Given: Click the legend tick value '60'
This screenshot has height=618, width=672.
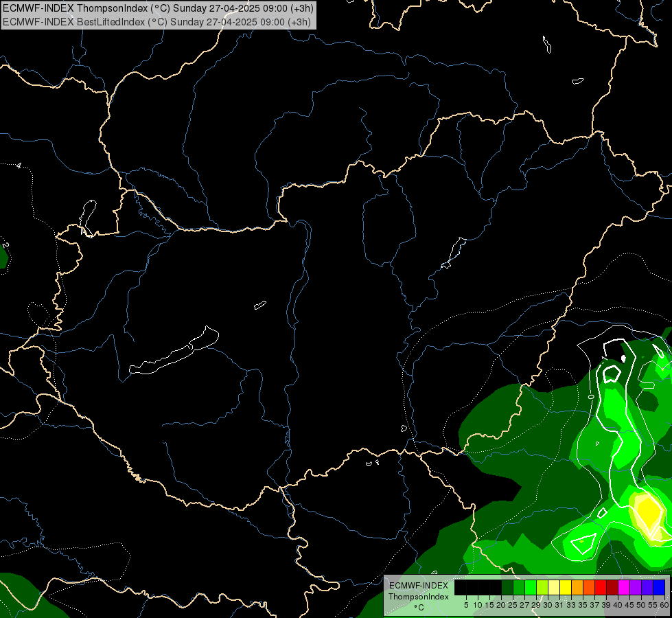Looking at the screenshot, I should tap(664, 605).
